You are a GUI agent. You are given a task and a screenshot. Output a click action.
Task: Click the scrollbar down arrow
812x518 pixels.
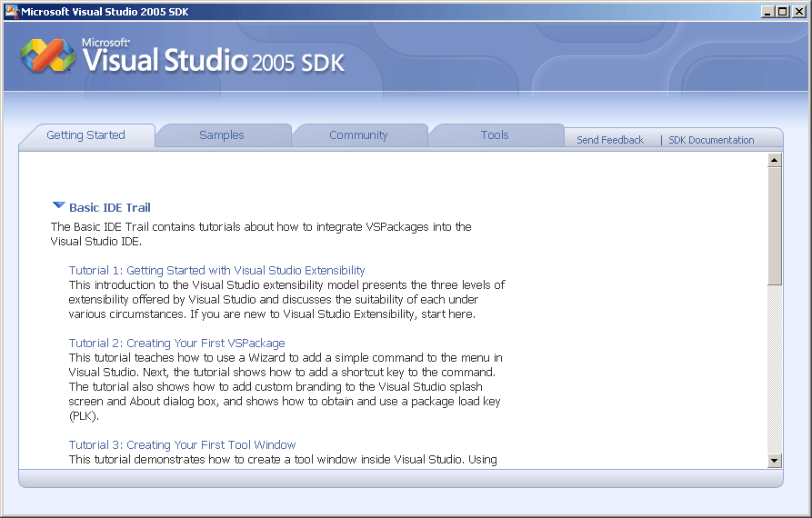click(x=774, y=460)
